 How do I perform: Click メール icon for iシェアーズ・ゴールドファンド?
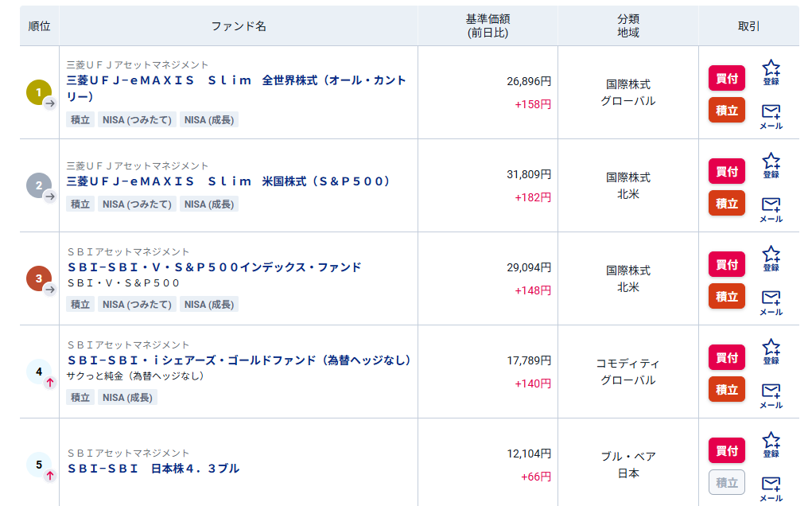coord(771,396)
